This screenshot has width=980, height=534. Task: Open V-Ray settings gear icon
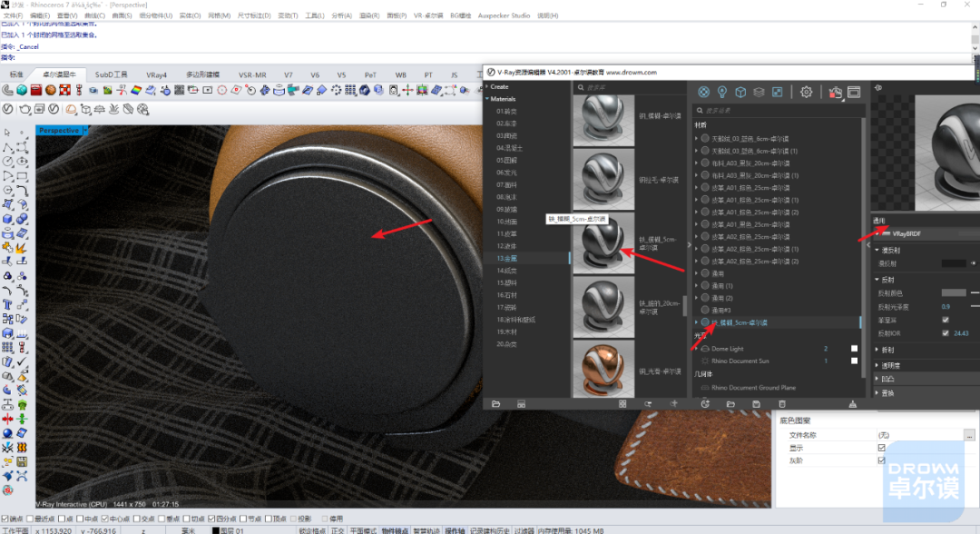[807, 92]
